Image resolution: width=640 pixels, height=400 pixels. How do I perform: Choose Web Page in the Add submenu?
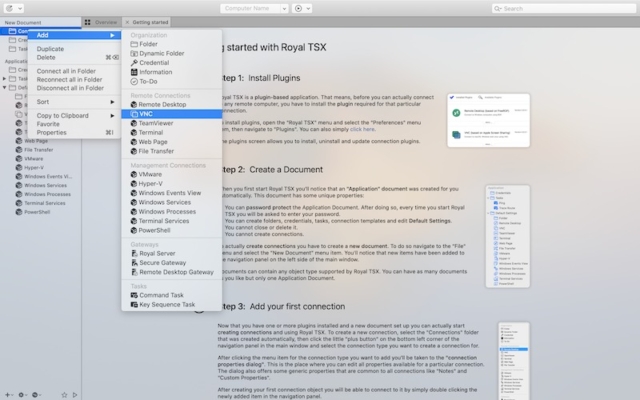(x=171, y=142)
